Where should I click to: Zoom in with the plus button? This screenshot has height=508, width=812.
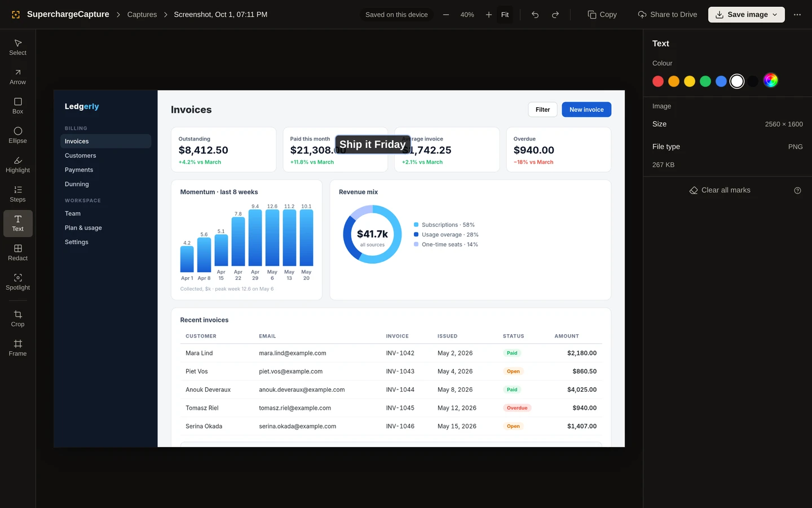(x=489, y=15)
